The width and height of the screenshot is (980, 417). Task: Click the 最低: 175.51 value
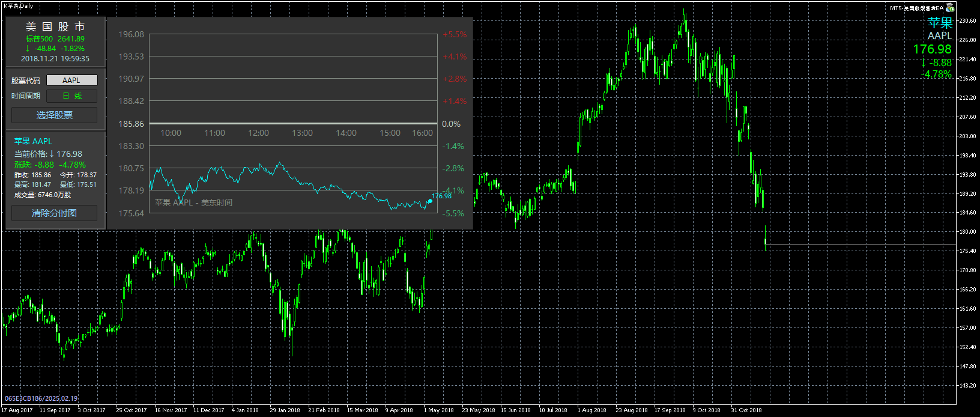tap(78, 184)
